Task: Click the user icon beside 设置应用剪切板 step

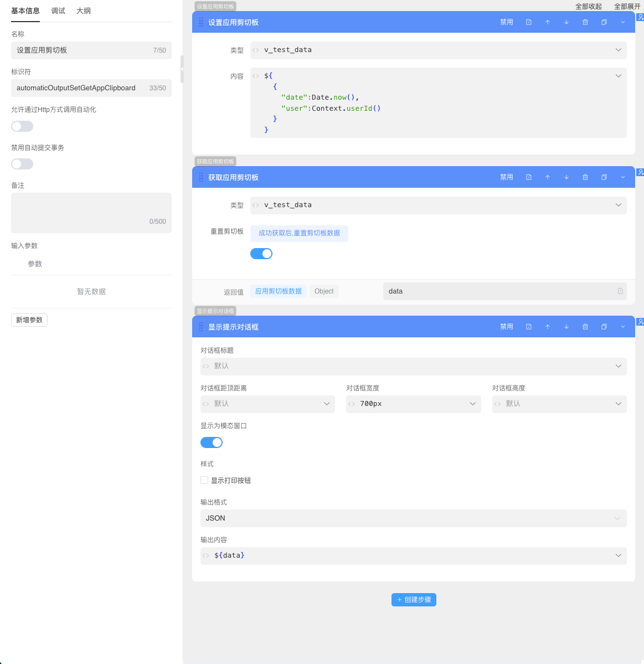Action: click(640, 17)
